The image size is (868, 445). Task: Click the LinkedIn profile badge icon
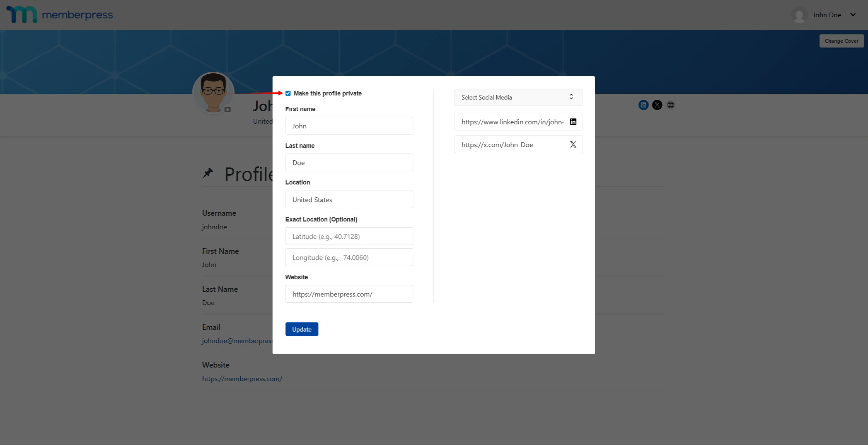643,105
